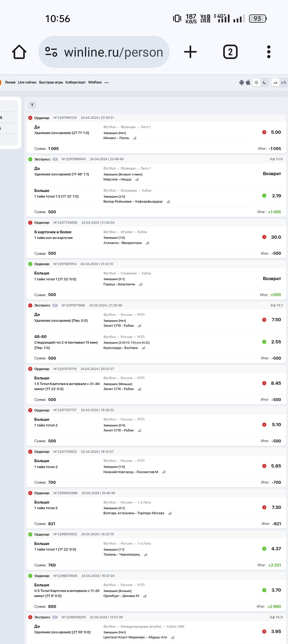Open the Быстрые игры section

click(x=51, y=83)
